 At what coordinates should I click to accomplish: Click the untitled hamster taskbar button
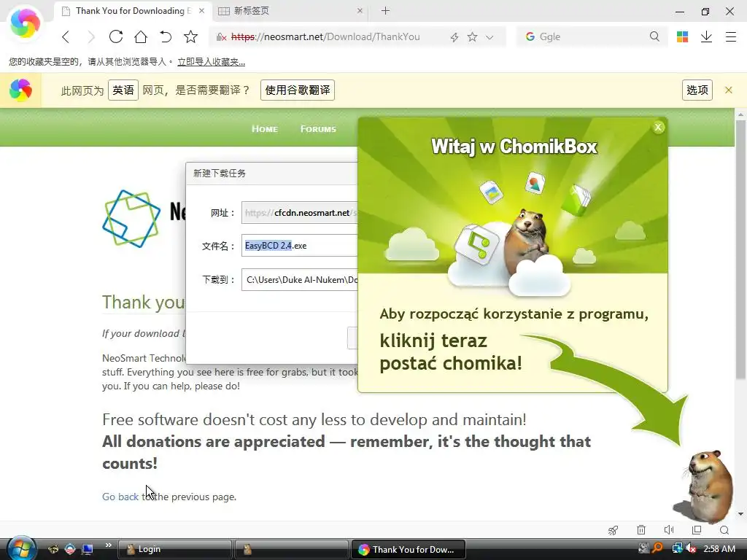click(x=291, y=549)
